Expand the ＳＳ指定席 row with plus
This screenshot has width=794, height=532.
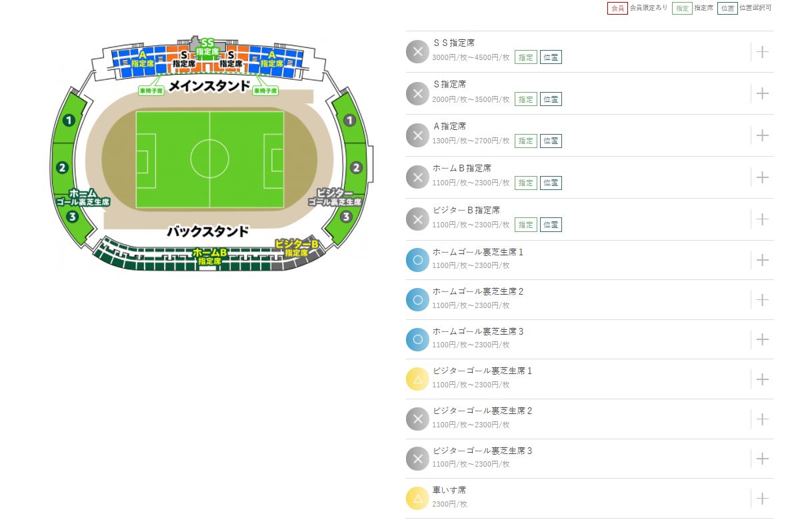point(762,51)
